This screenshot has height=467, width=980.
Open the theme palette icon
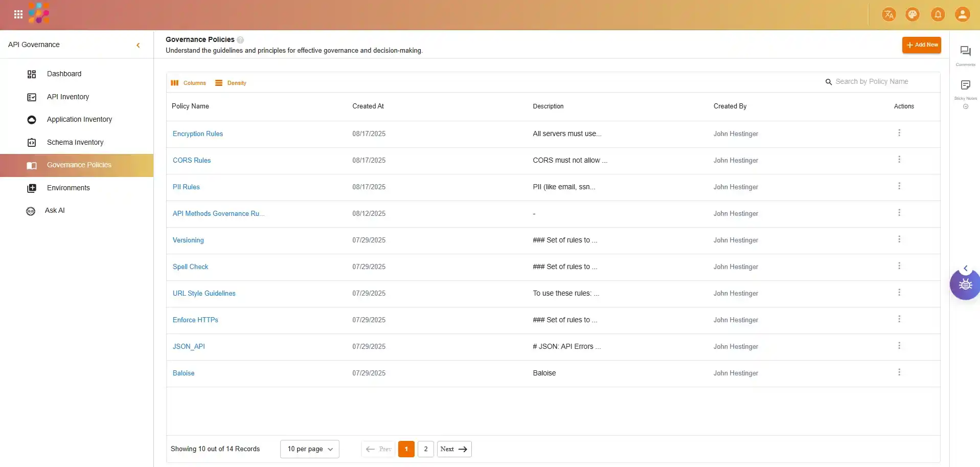pyautogui.click(x=913, y=14)
